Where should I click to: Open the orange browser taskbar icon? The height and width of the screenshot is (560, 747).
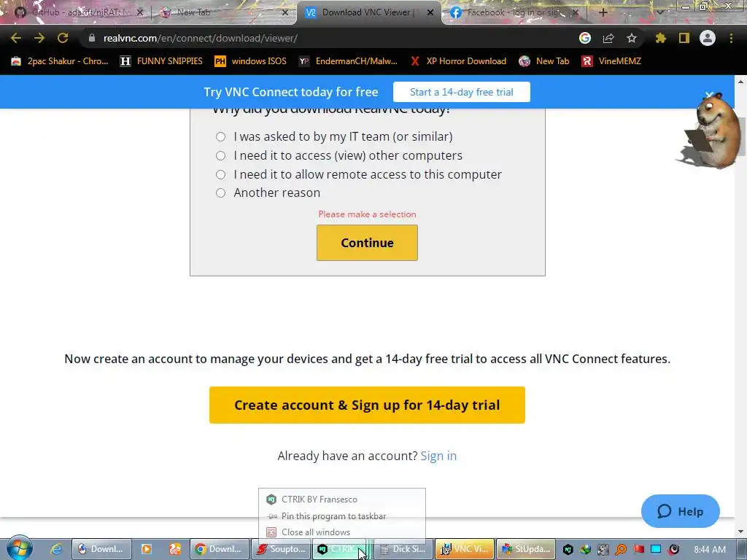(x=175, y=549)
